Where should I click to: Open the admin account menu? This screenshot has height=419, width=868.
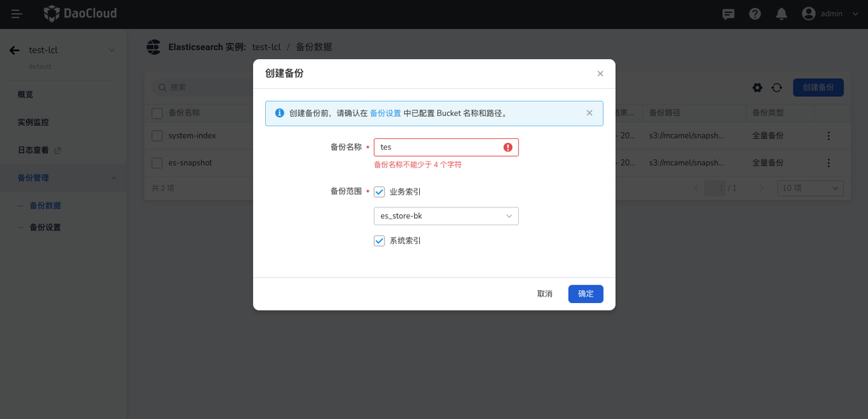(x=829, y=13)
